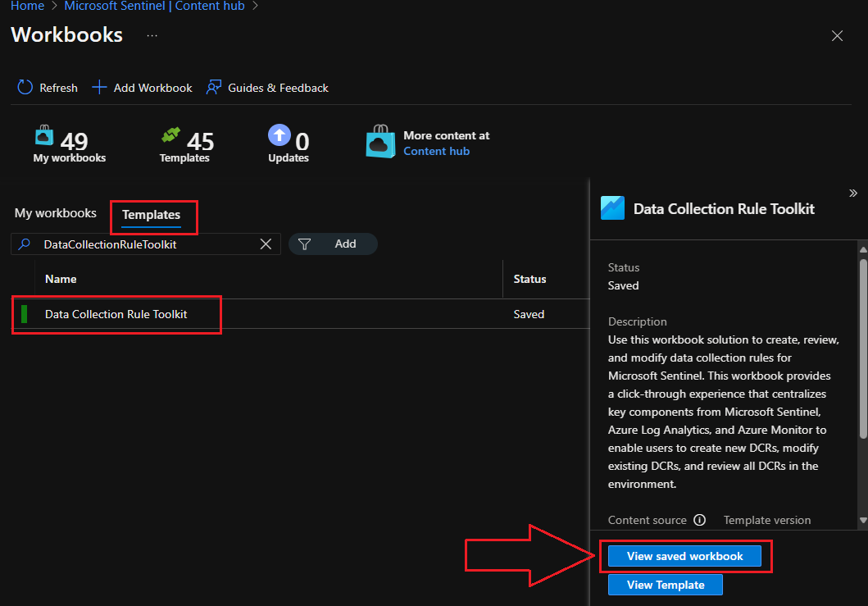
Task: Click the View Template button
Action: pos(666,585)
